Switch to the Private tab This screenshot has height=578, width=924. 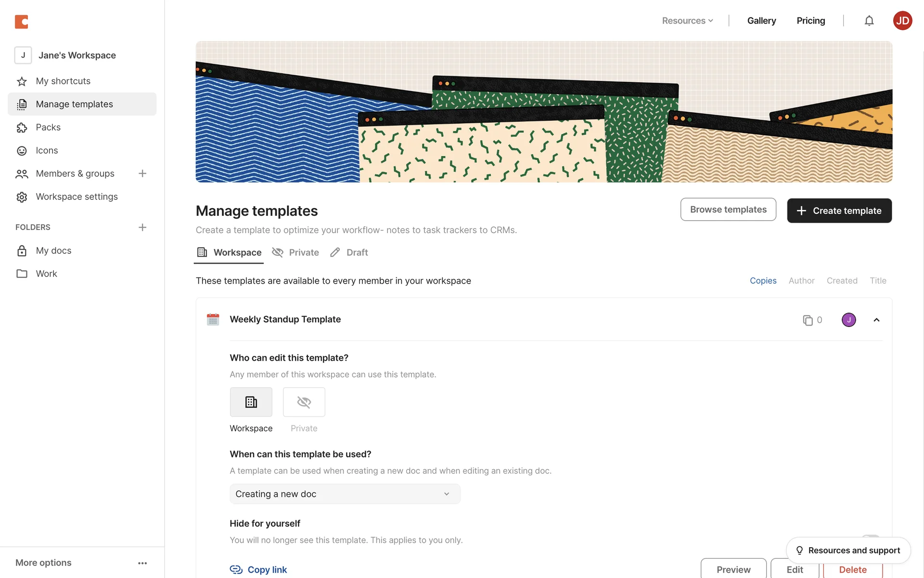295,252
